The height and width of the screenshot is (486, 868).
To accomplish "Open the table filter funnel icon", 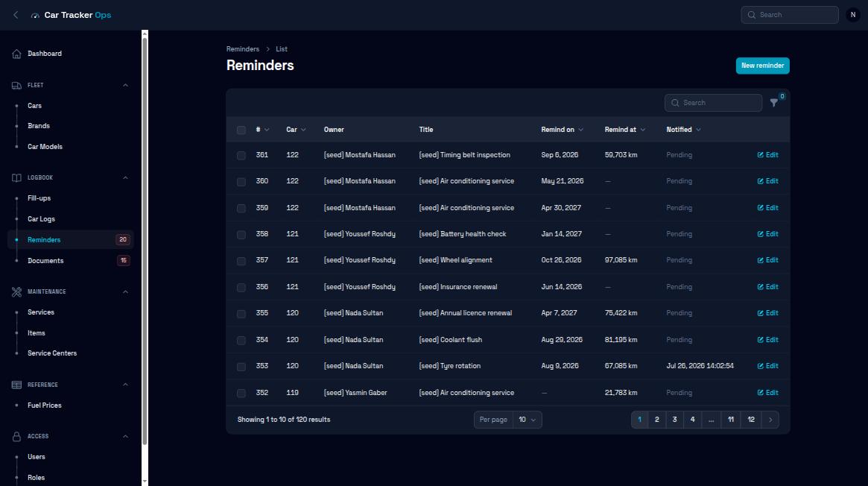I will tap(774, 103).
